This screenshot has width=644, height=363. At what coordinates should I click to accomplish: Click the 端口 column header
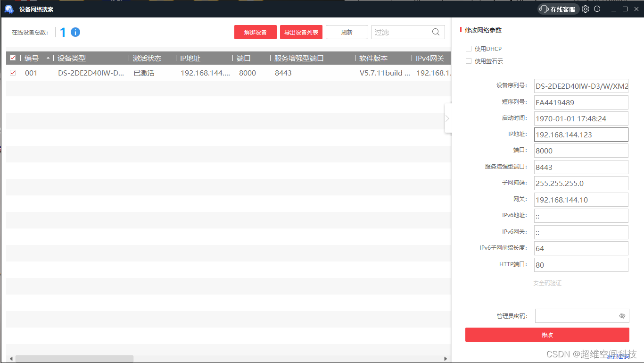tap(244, 58)
